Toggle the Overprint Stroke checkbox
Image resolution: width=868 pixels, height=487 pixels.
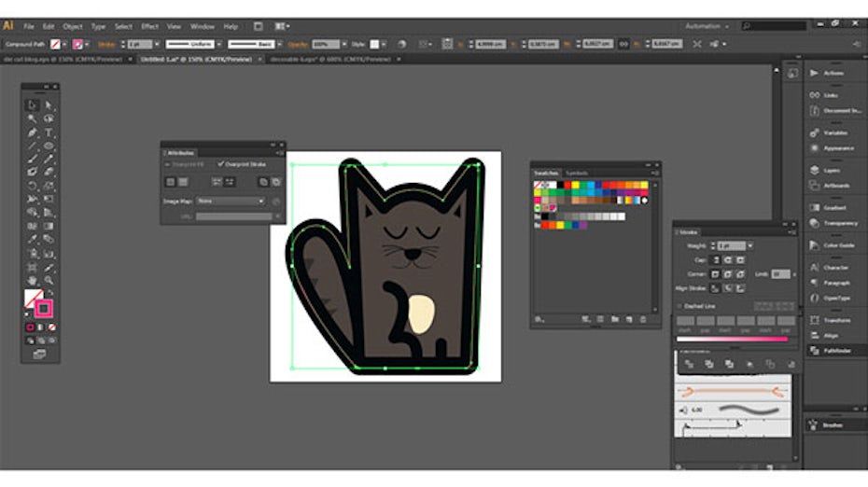[x=220, y=164]
